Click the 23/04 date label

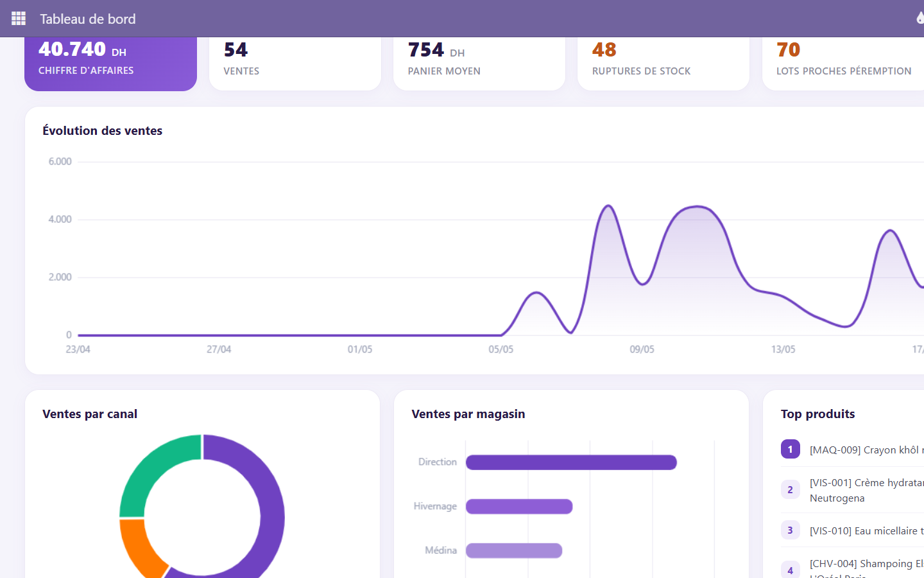point(78,349)
